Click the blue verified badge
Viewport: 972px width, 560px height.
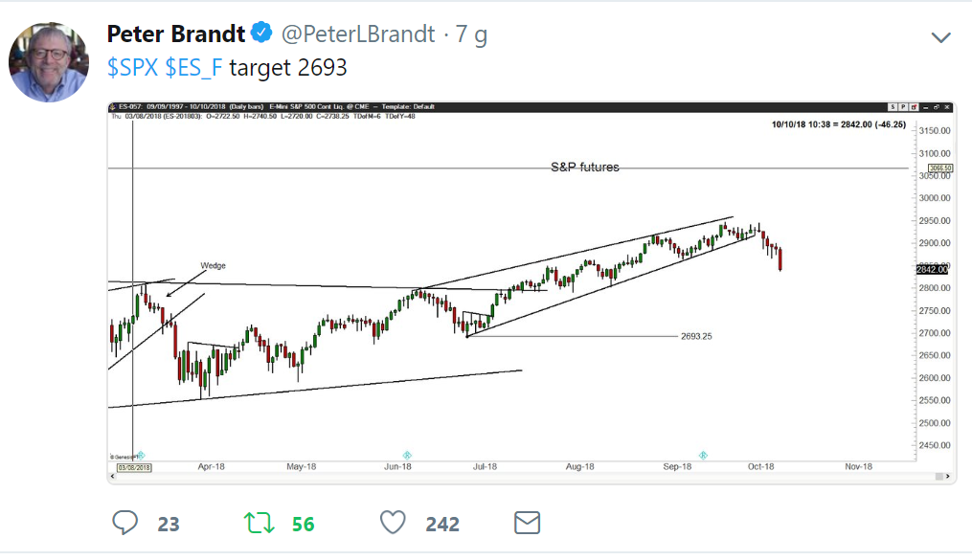[261, 34]
